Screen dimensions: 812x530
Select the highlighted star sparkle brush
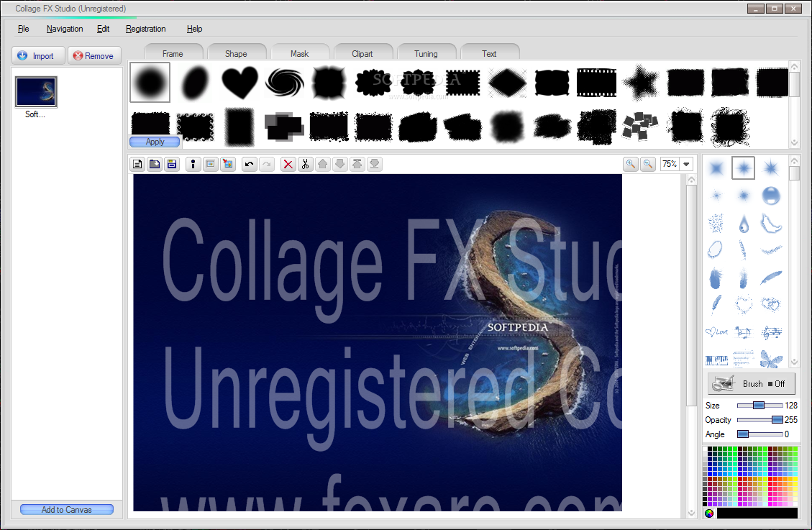point(743,168)
